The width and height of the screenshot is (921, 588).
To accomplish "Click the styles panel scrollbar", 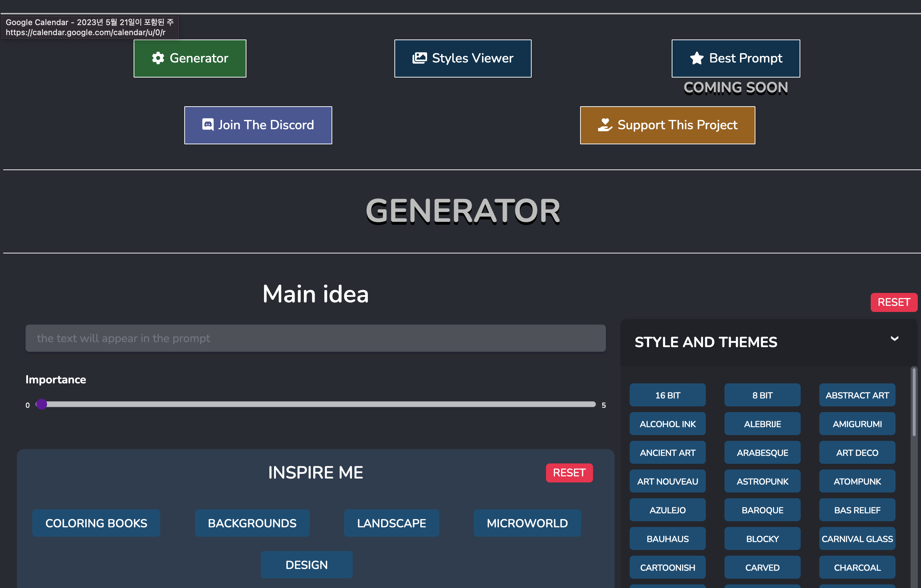I will pyautogui.click(x=914, y=401).
